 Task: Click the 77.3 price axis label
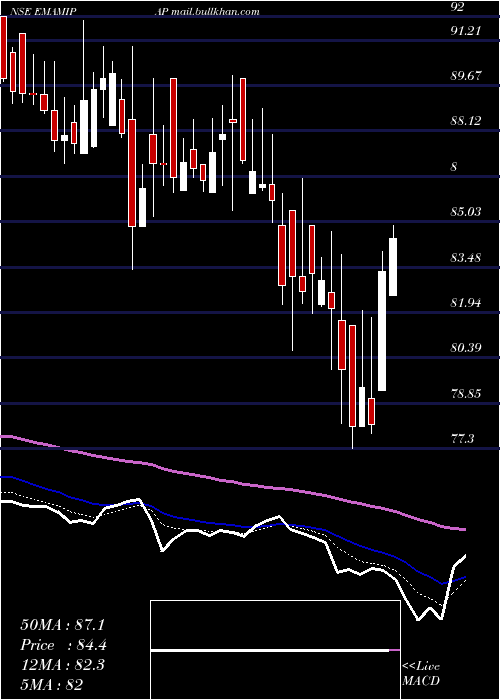pyautogui.click(x=462, y=439)
